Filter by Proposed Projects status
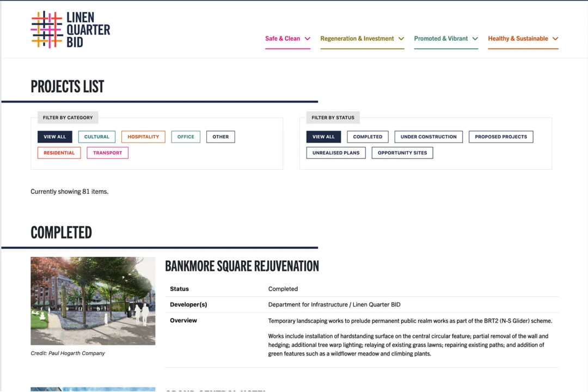The width and height of the screenshot is (588, 392). pos(501,137)
